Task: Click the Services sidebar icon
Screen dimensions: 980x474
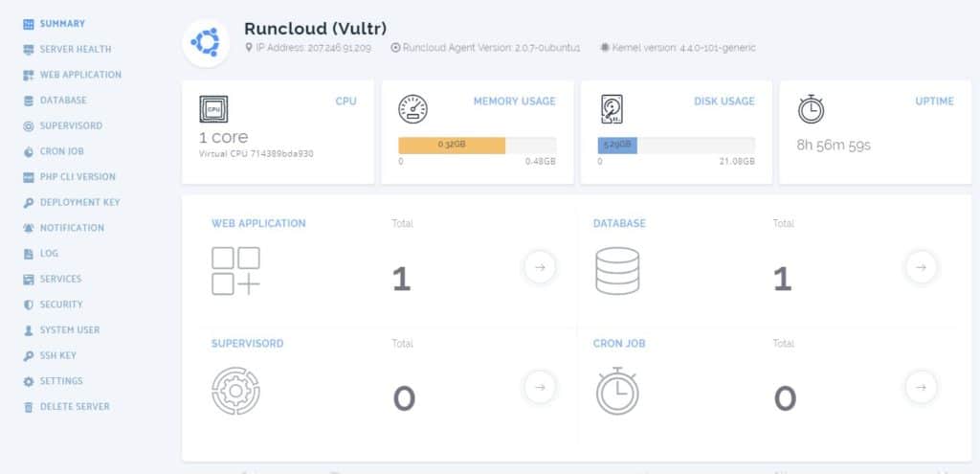Action: [x=28, y=280]
